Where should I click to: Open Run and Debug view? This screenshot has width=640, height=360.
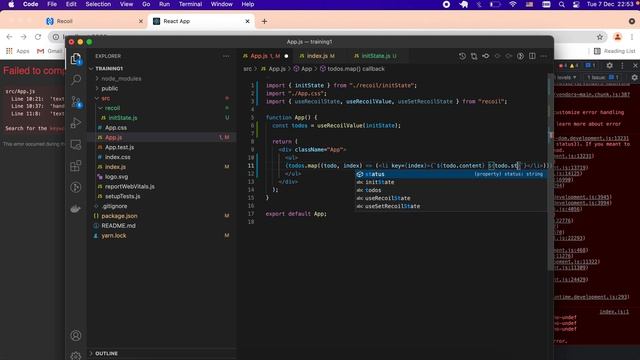pyautogui.click(x=76, y=123)
